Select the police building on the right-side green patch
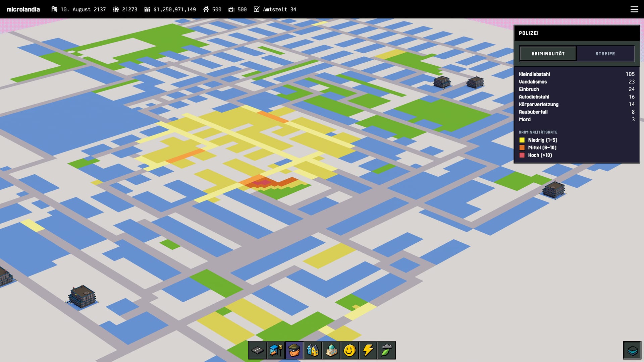Image resolution: width=644 pixels, height=362 pixels. (x=554, y=190)
